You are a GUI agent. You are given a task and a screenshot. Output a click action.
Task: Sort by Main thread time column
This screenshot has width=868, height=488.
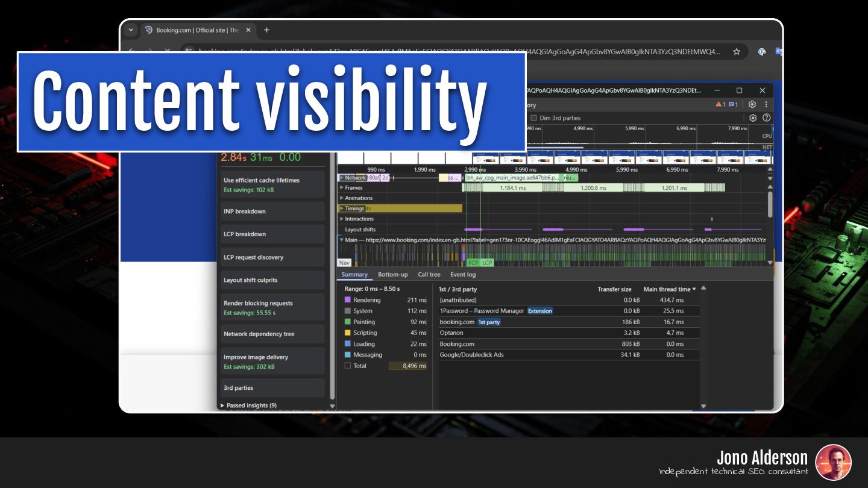click(x=669, y=289)
